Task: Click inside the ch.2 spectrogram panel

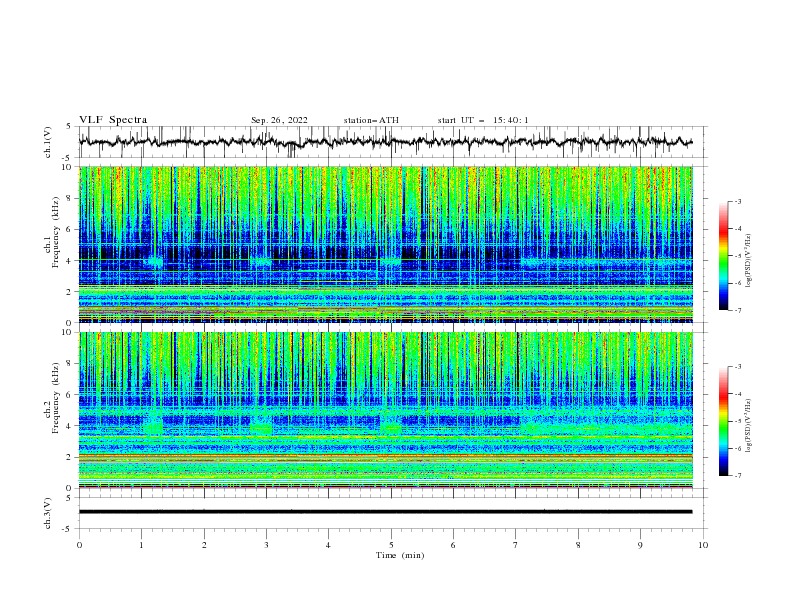Action: click(x=386, y=410)
